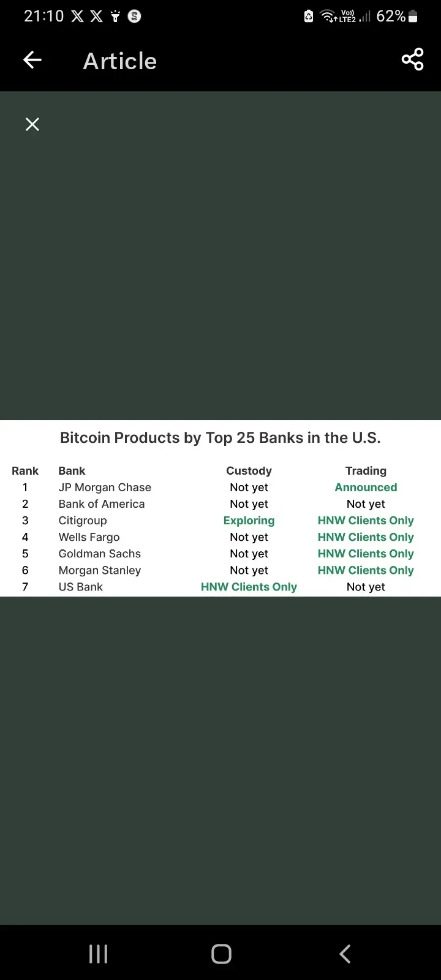Tap the Announced trading status

366,488
